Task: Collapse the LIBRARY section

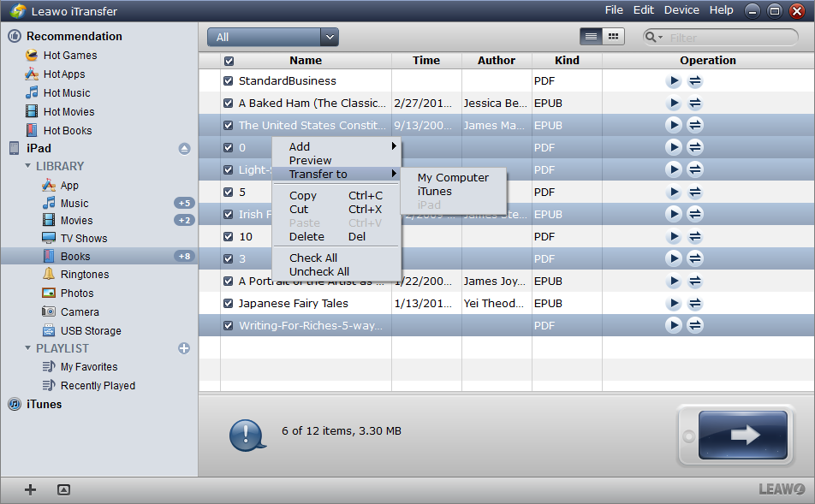Action: pyautogui.click(x=27, y=166)
